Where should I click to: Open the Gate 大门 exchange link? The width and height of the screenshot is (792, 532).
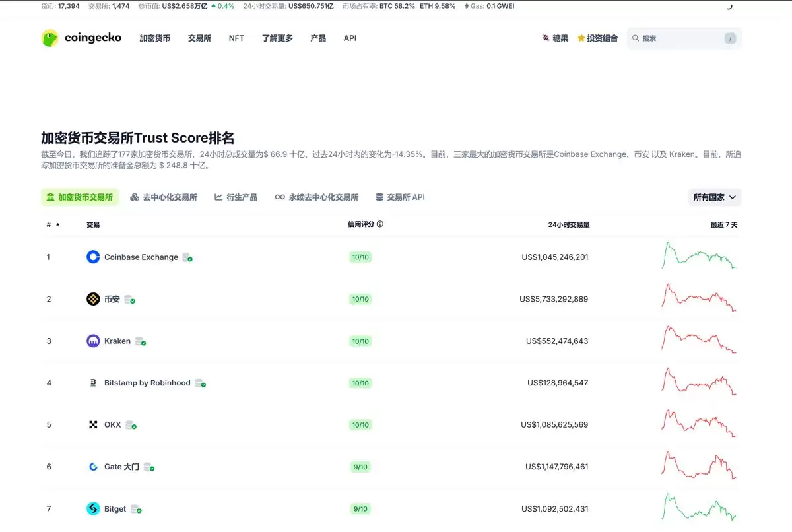122,467
